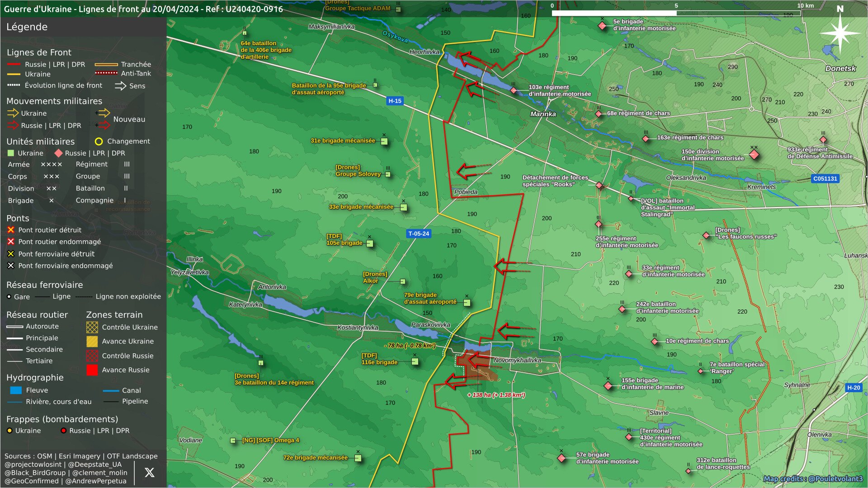Click the yellow 'Changement' circle icon

click(x=99, y=141)
